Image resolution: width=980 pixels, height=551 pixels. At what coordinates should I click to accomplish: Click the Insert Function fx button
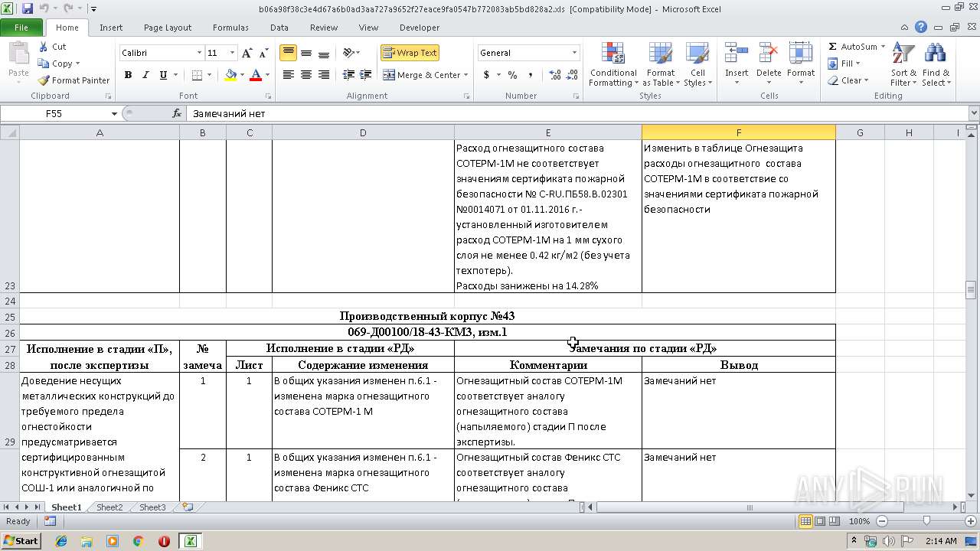[177, 113]
